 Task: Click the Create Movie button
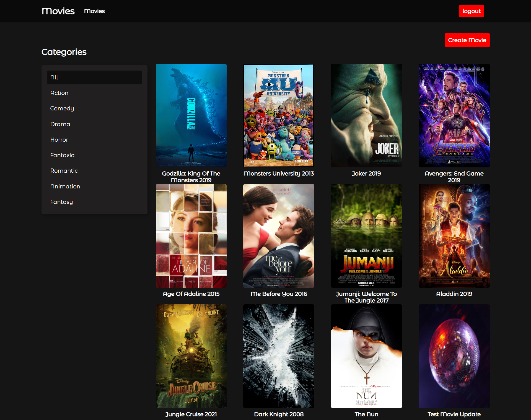tap(467, 40)
